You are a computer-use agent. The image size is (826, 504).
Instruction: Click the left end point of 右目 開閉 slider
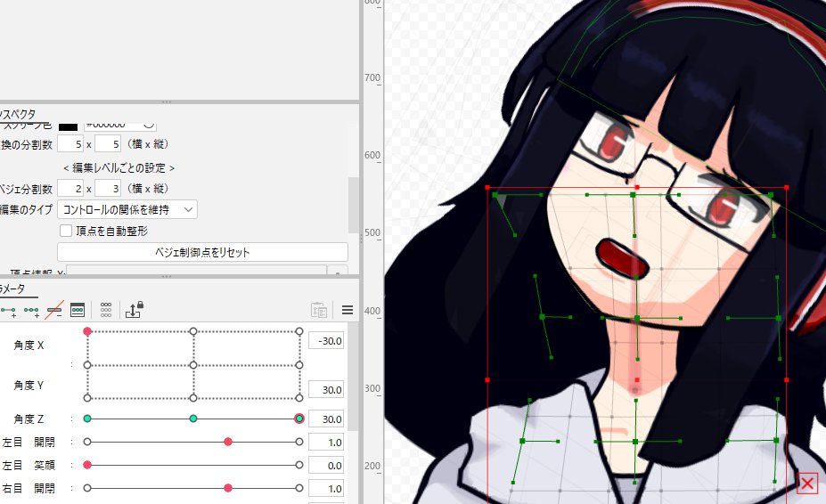pos(87,488)
